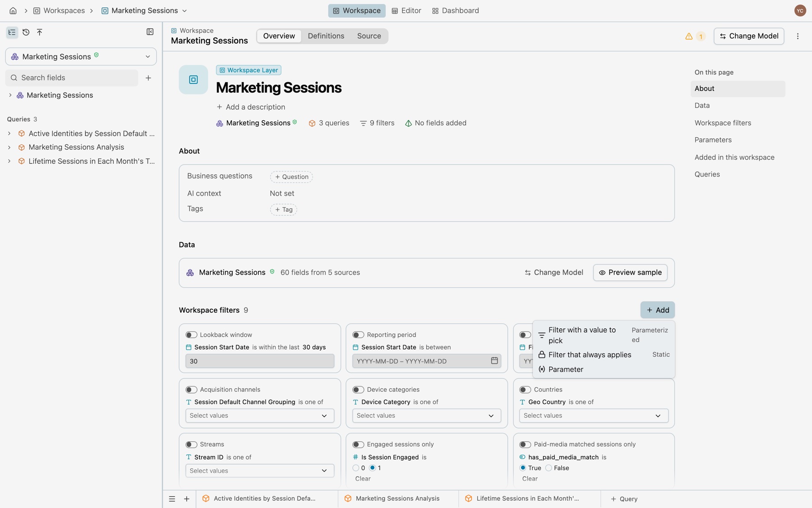Select False for has_paid_media_match
The height and width of the screenshot is (508, 812).
[549, 468]
